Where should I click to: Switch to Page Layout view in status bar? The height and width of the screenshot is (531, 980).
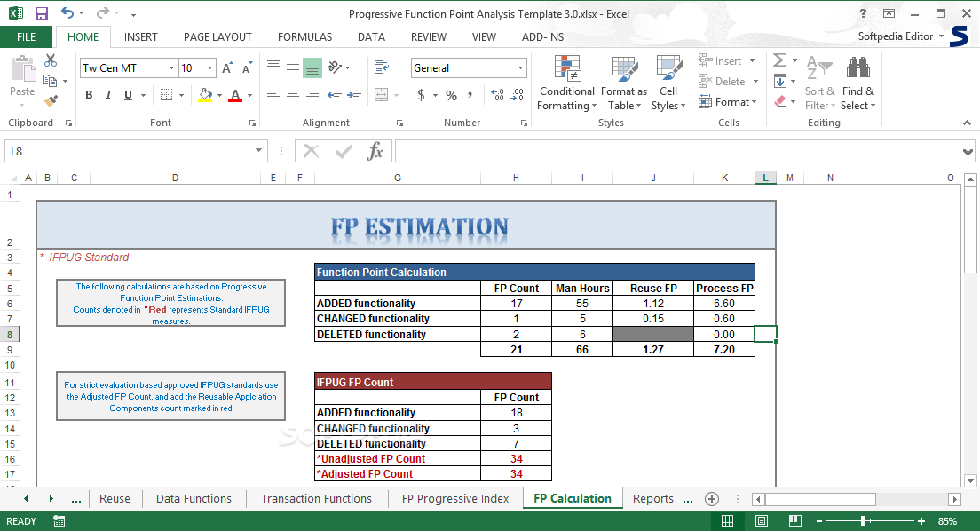[x=762, y=521]
